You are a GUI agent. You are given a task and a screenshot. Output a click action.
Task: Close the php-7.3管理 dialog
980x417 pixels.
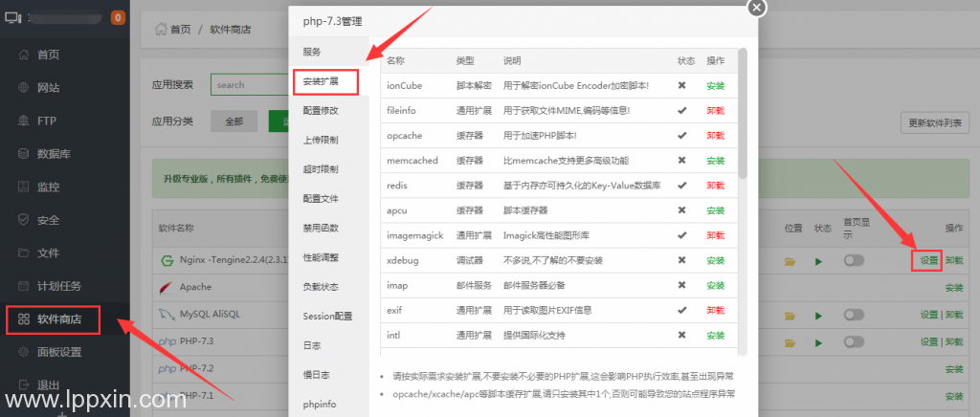coord(757,8)
